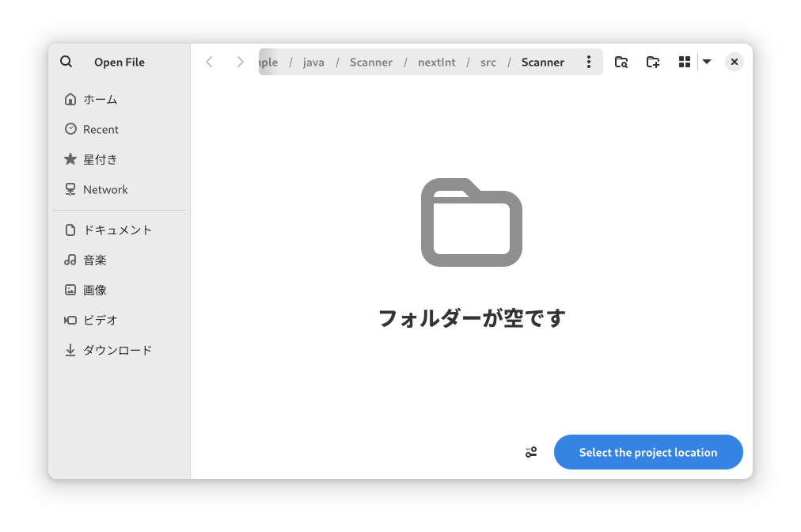Click search-in-folder icon

click(621, 62)
